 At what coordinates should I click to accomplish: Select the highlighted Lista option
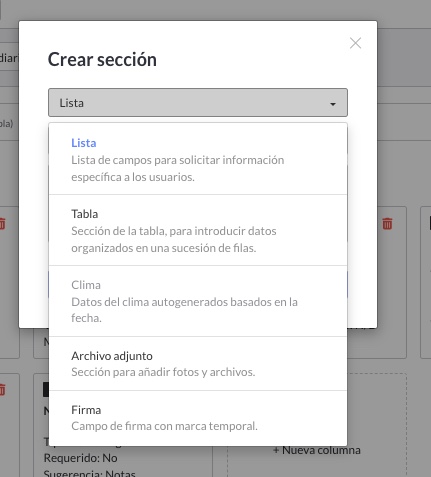pyautogui.click(x=198, y=159)
